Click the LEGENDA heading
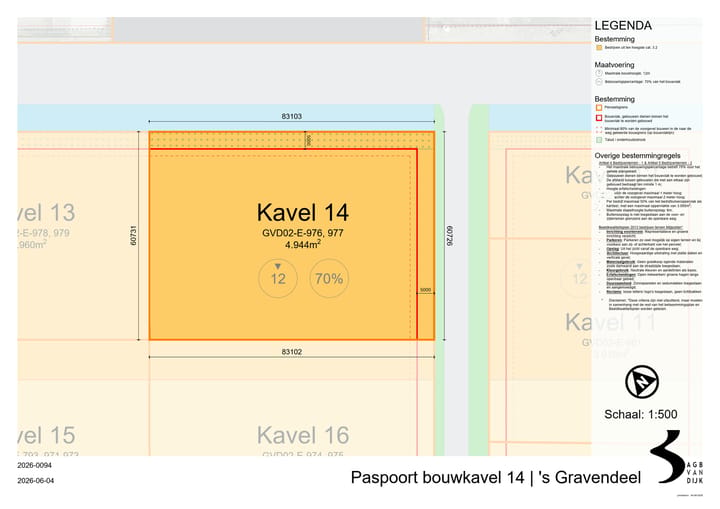This screenshot has height=509, width=720. pyautogui.click(x=623, y=25)
